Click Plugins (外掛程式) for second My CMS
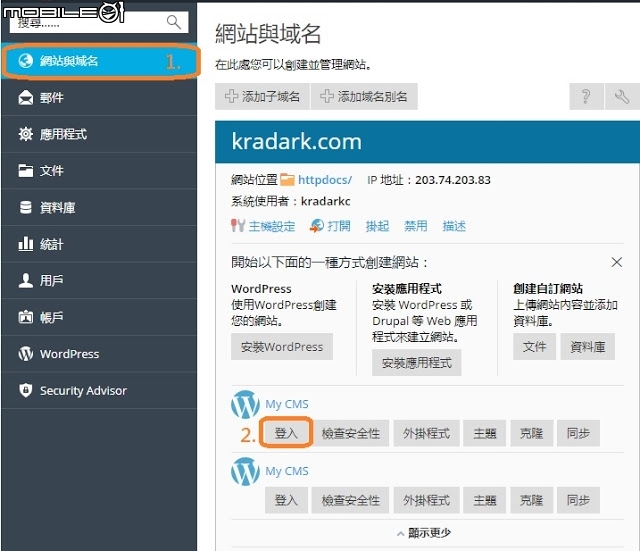640x551 pixels. coord(427,500)
